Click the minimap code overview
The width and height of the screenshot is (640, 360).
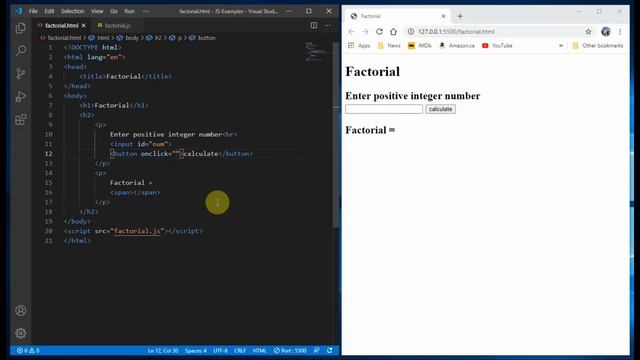point(317,51)
